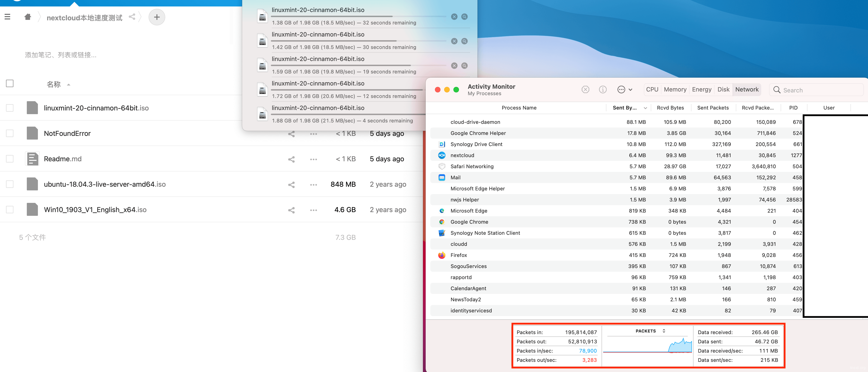Go to the Nextcloud home folder icon
The width and height of the screenshot is (868, 372).
click(28, 17)
